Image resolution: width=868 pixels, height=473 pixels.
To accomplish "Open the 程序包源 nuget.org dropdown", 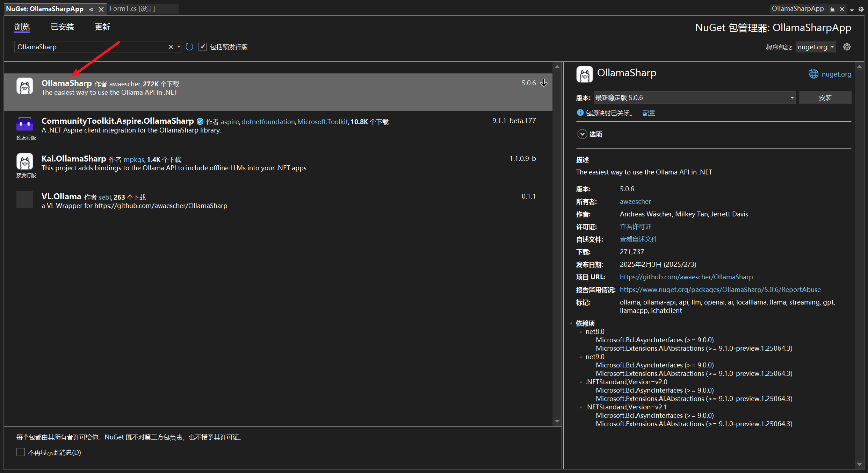I will pos(815,47).
